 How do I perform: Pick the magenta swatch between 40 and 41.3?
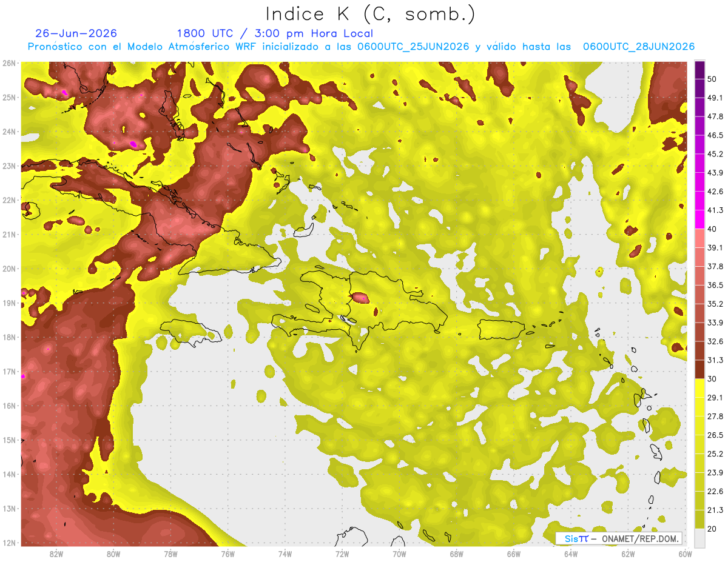click(x=699, y=219)
